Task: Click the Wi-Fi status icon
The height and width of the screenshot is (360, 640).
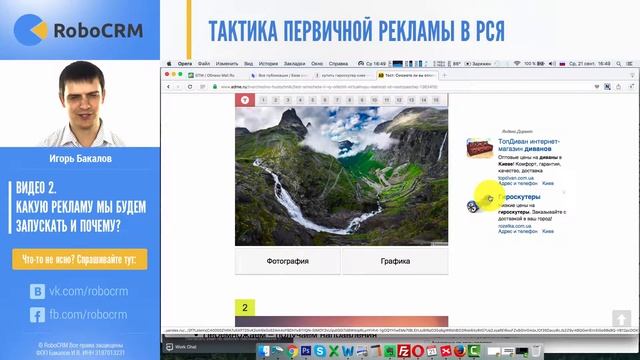Action: (517, 64)
